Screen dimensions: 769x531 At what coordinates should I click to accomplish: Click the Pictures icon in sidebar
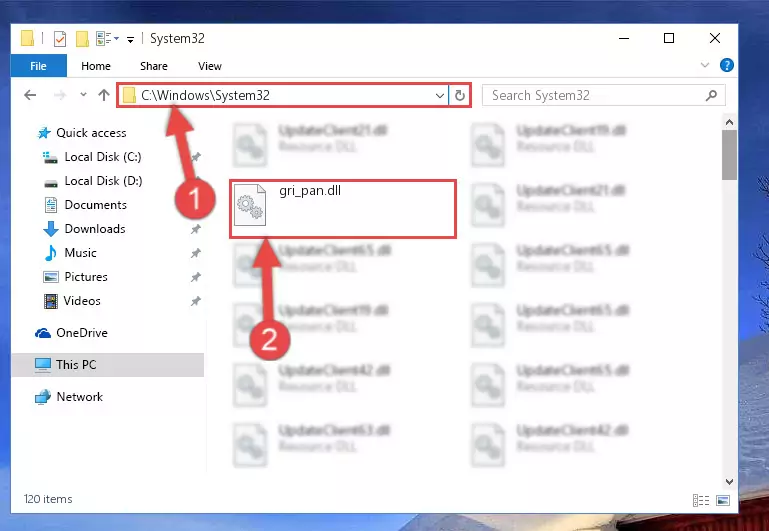(51, 277)
